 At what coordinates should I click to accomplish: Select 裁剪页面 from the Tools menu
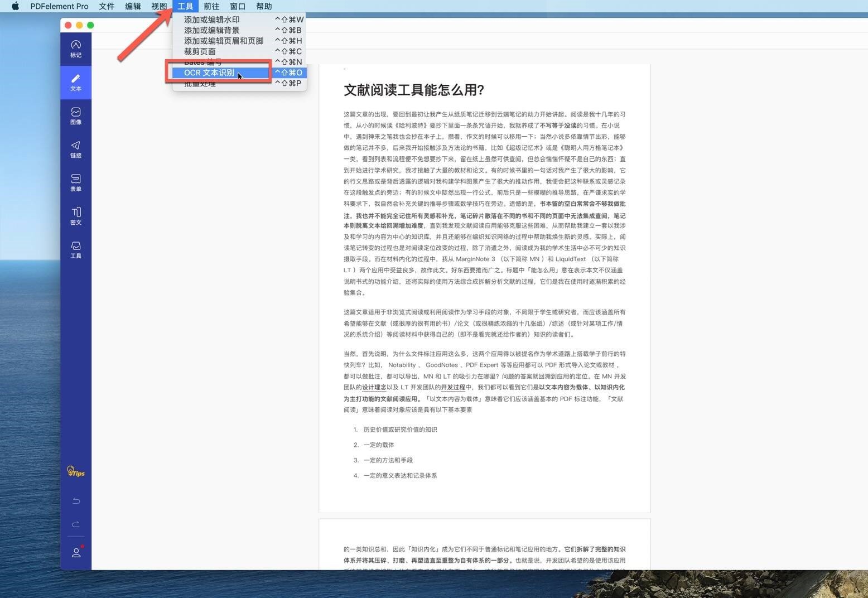pos(199,51)
